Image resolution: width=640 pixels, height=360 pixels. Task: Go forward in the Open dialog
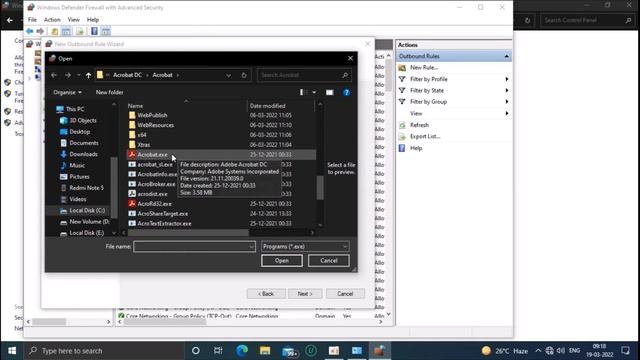(x=68, y=75)
